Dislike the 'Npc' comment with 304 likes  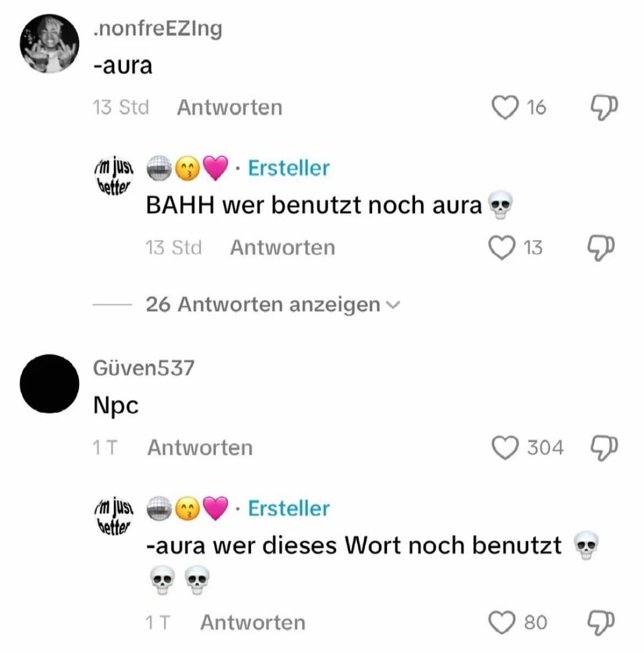point(604,448)
